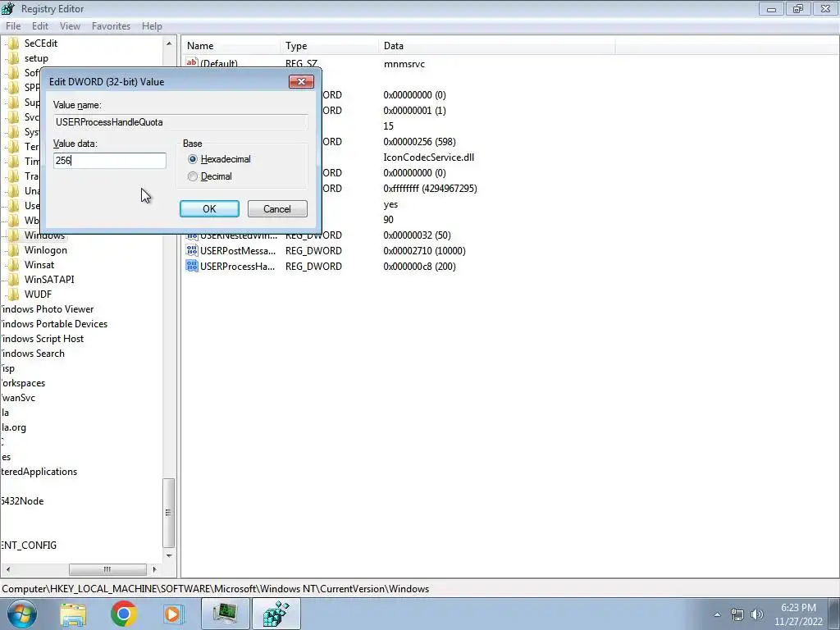This screenshot has width=840, height=630.
Task: Select the Windows Portable Devices key
Action: (x=53, y=323)
